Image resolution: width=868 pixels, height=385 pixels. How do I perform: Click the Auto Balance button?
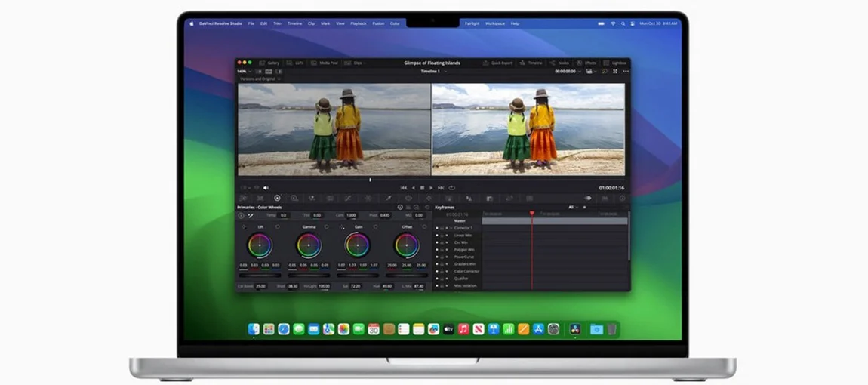(x=241, y=215)
